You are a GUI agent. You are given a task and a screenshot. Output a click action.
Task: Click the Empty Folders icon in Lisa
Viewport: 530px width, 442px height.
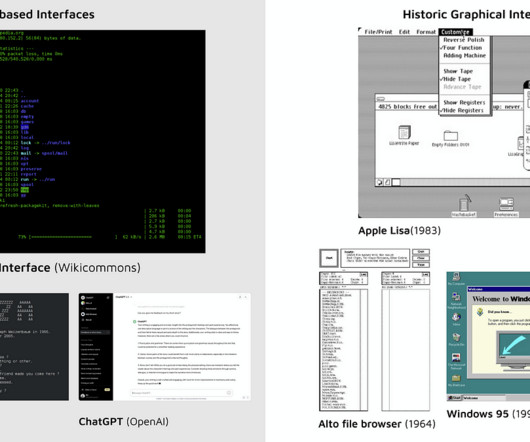[450, 138]
